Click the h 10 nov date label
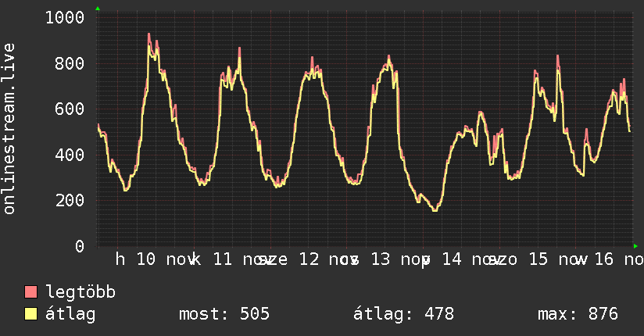The image size is (644, 336). [156, 259]
